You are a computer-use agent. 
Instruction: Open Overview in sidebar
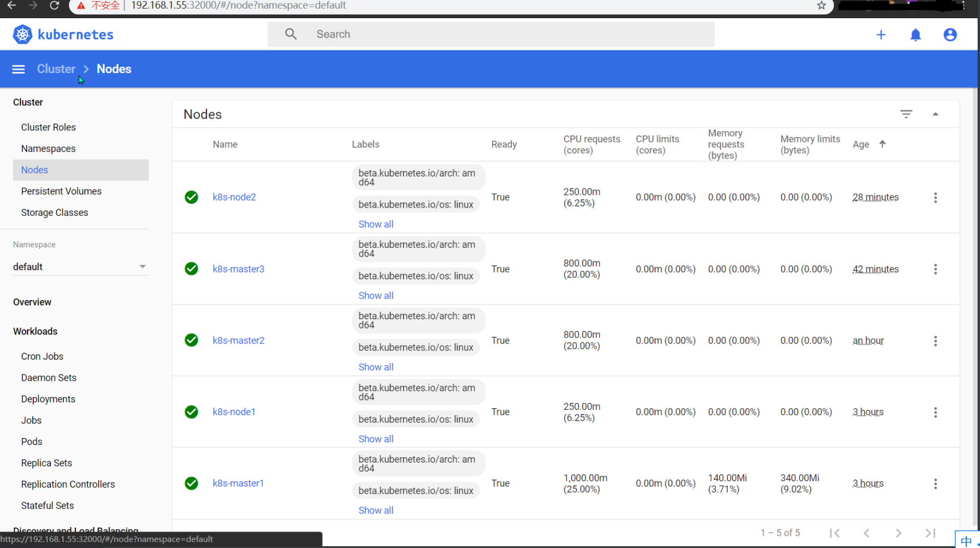coord(32,302)
